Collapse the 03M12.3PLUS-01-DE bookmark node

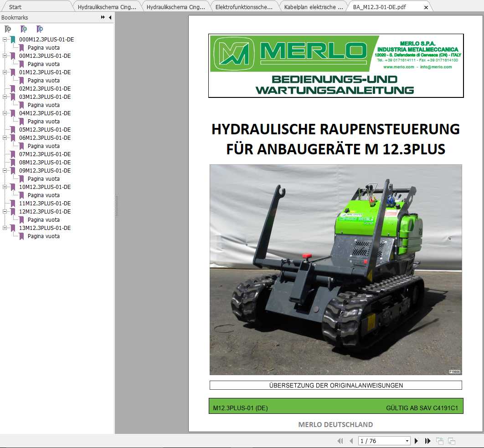(5, 97)
